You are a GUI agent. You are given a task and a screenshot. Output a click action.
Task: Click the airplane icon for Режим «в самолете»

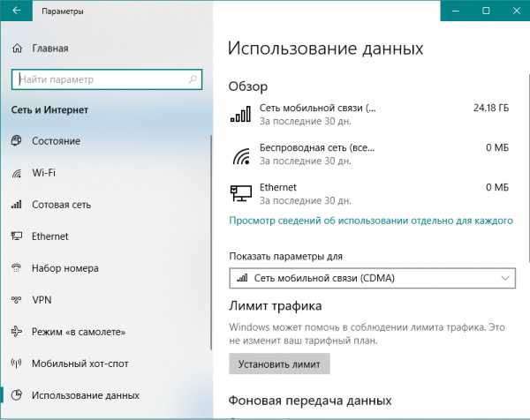16,332
